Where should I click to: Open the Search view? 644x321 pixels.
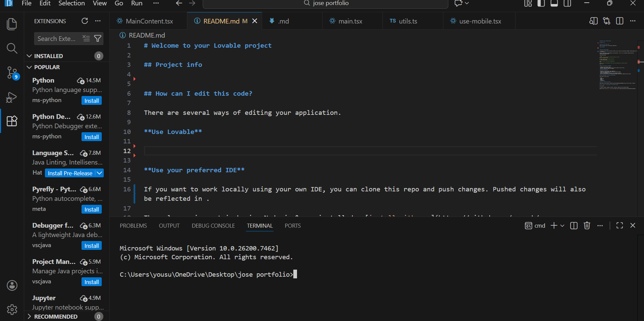click(x=12, y=48)
